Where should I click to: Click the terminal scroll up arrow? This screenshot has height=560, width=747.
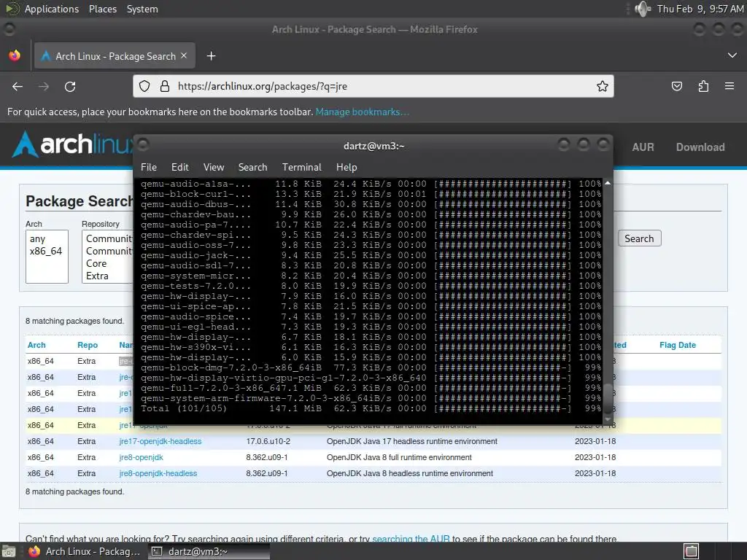608,183
